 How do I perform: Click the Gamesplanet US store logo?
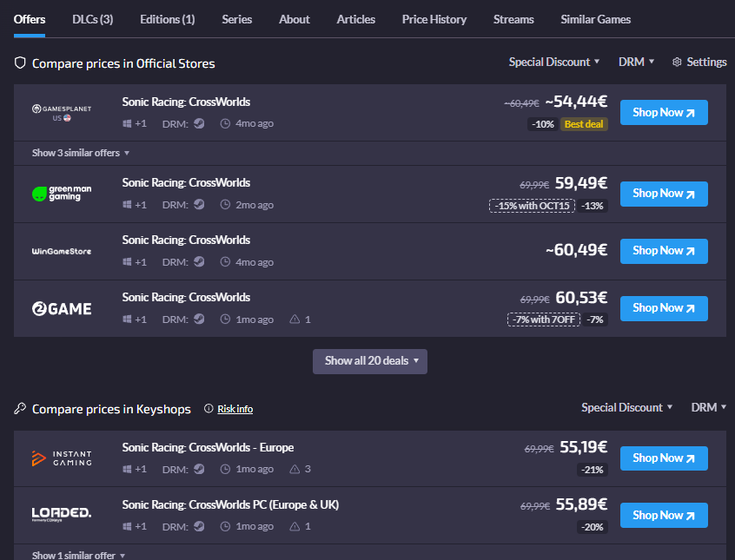click(62, 113)
